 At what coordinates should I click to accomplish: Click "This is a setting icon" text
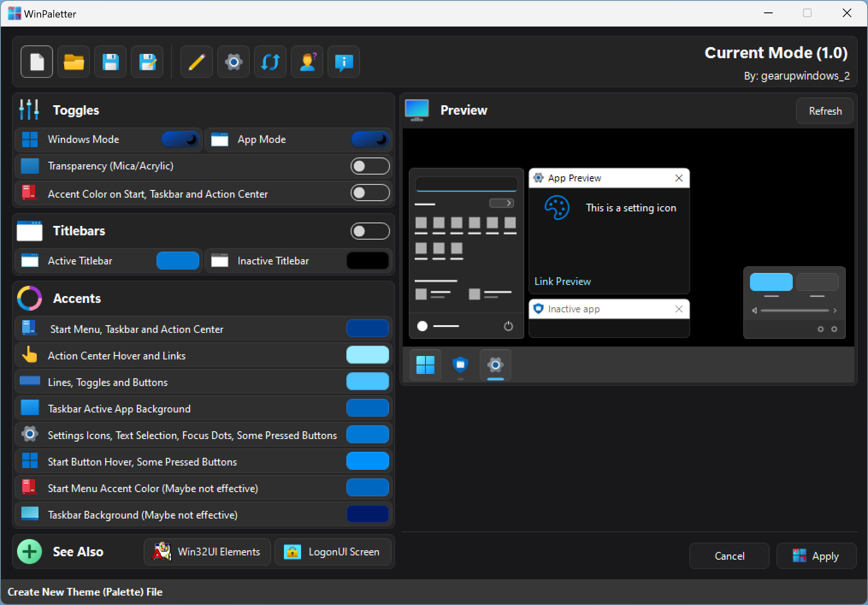pos(631,208)
